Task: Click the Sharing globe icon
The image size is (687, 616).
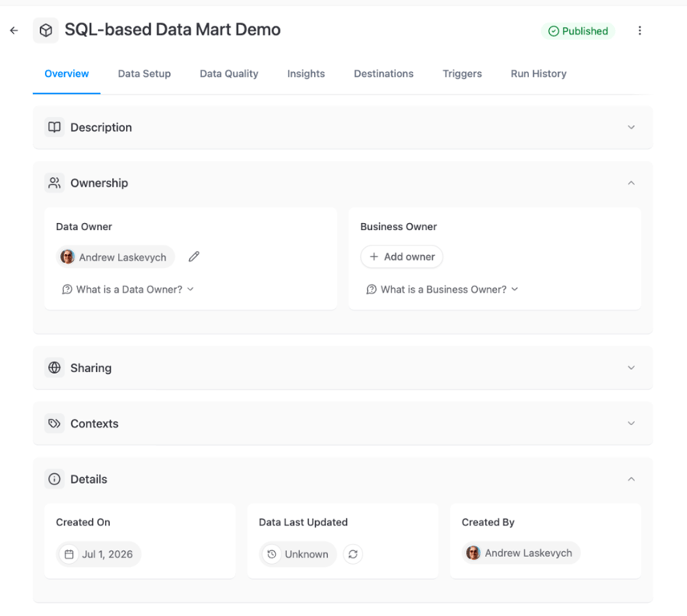Action: click(55, 367)
